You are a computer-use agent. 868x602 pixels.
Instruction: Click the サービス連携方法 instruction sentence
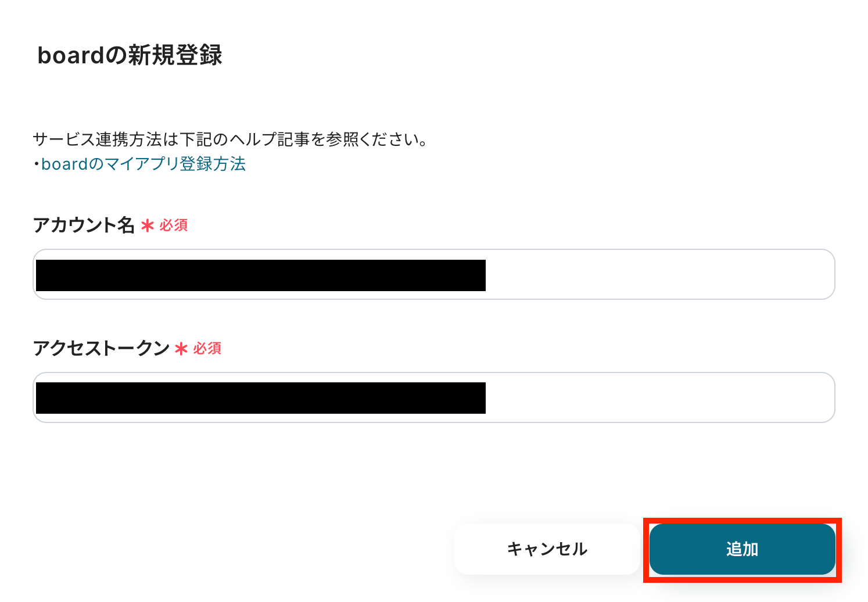click(x=231, y=139)
